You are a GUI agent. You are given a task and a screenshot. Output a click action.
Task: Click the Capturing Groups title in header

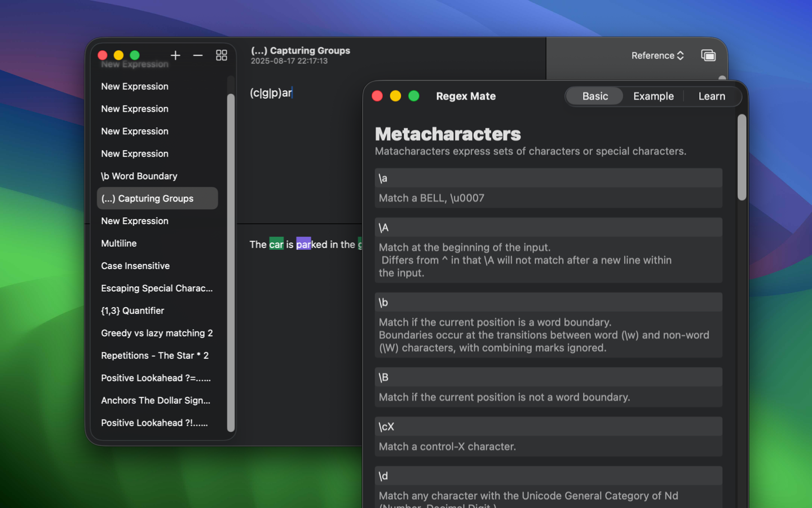(301, 50)
